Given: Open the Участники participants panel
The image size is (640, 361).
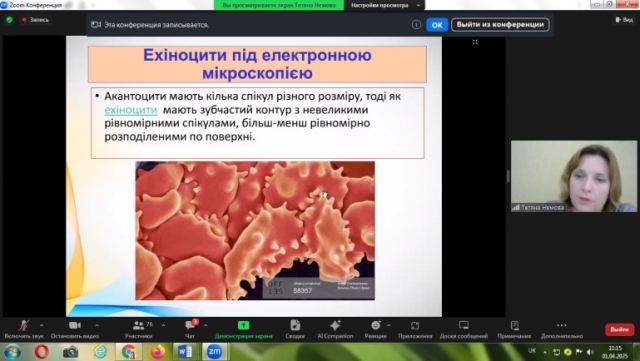Looking at the screenshot, I should point(139,326).
